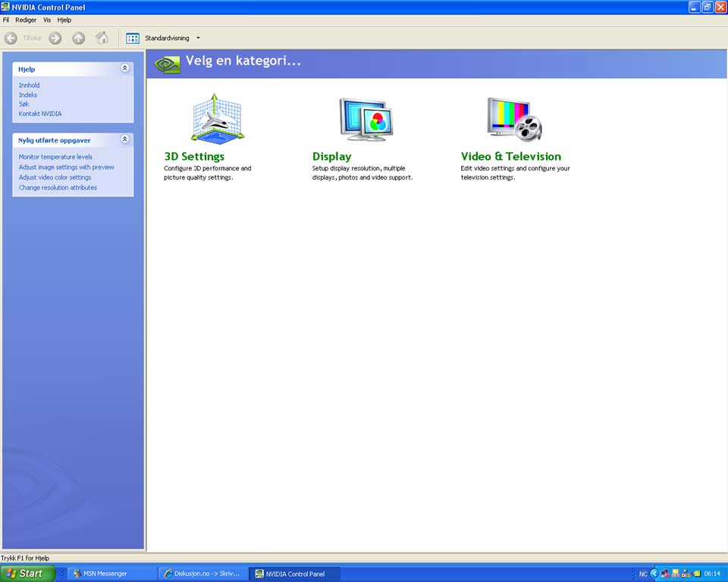Click the Start button

pos(28,574)
